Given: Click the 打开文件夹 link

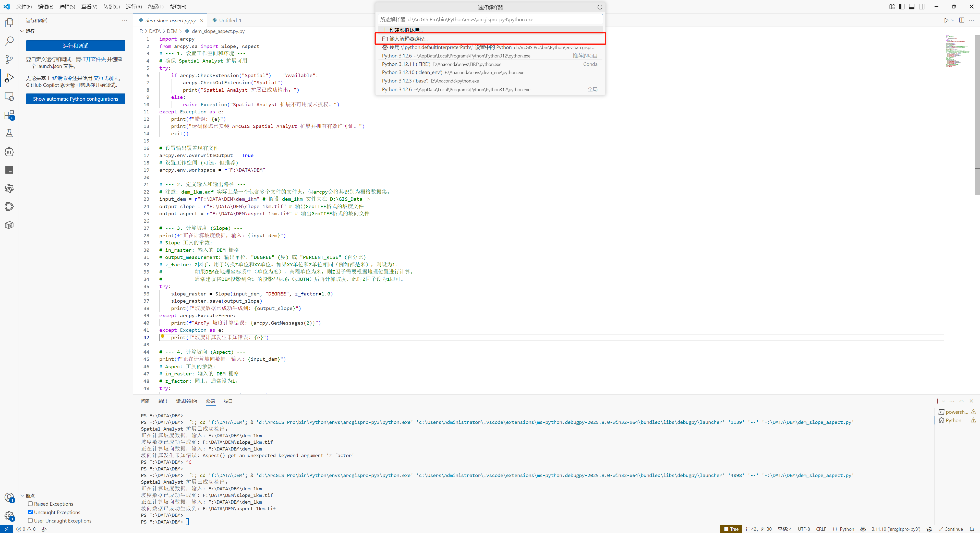Looking at the screenshot, I should point(93,60).
